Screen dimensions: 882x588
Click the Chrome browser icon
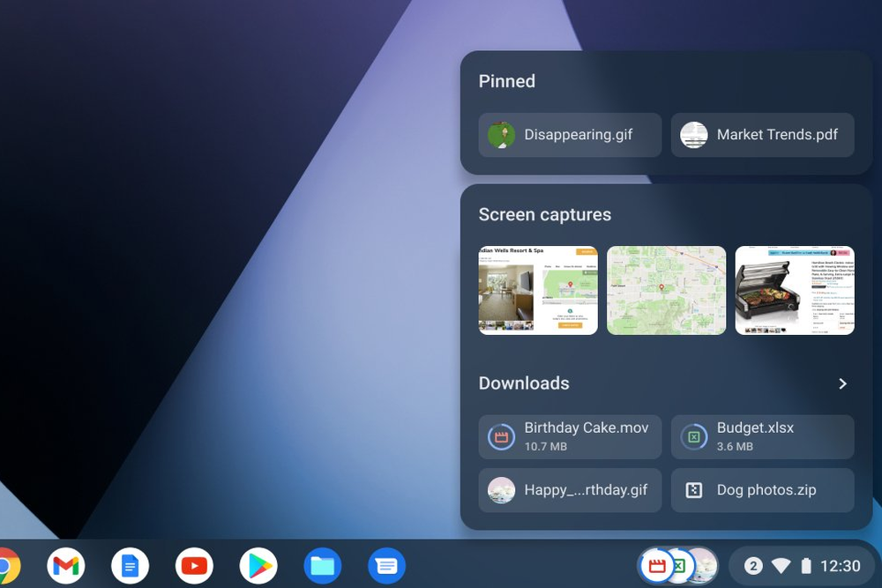pos(7,566)
